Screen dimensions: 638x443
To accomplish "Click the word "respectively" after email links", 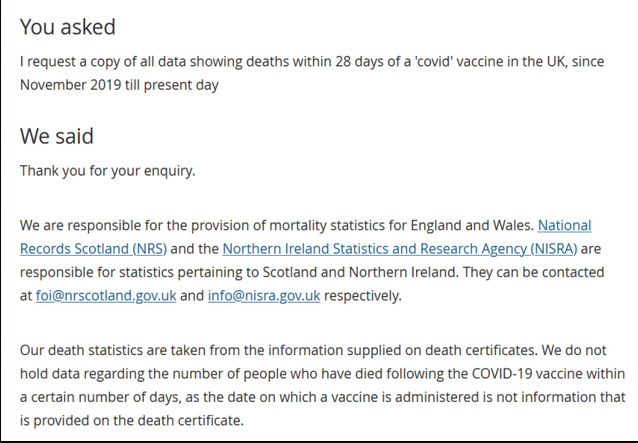I will (x=363, y=296).
